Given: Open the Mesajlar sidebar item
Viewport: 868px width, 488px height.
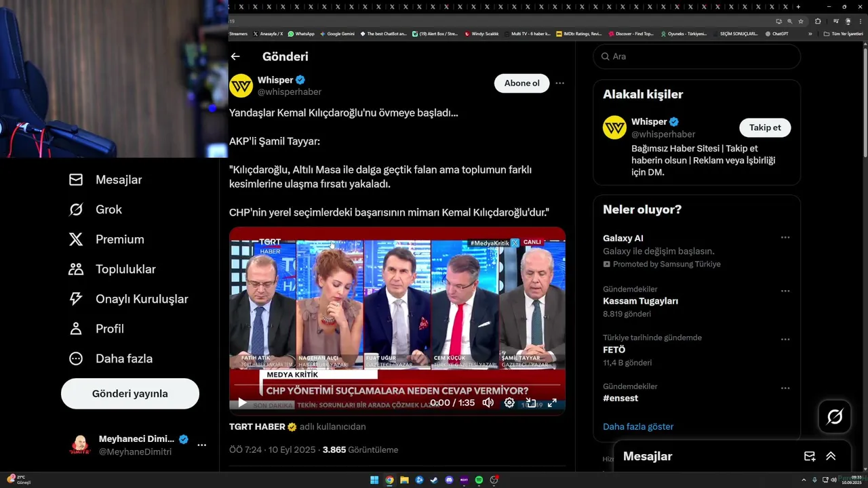Looking at the screenshot, I should (105, 180).
